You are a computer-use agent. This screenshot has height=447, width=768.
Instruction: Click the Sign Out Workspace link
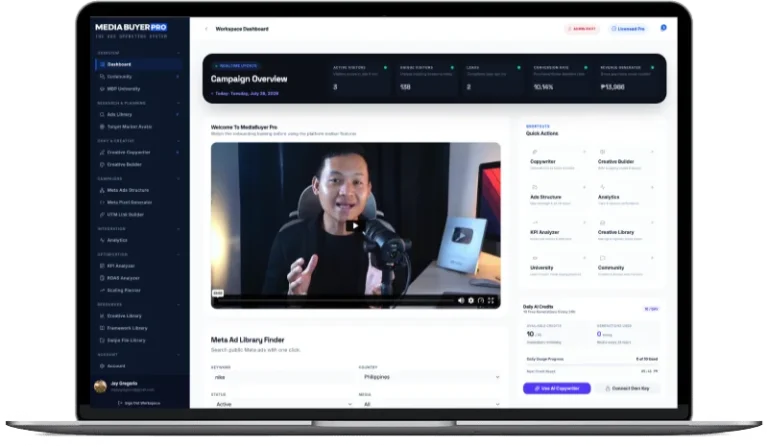[139, 403]
